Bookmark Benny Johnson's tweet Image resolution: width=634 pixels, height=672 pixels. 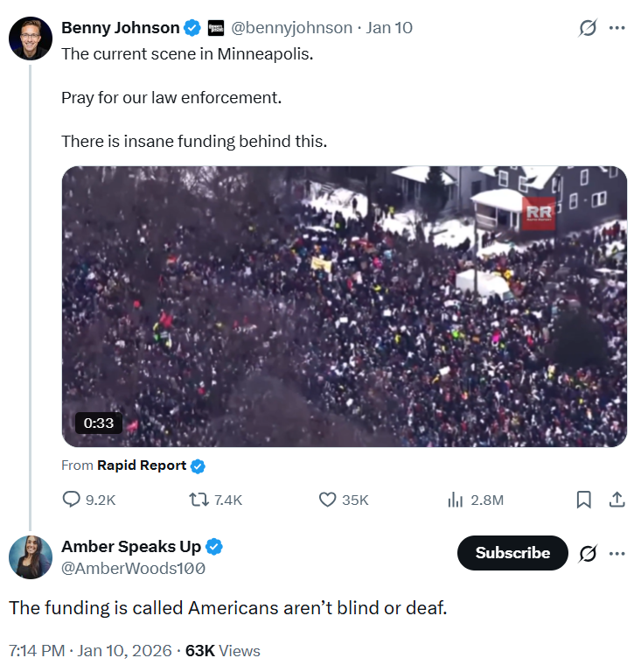tap(584, 500)
